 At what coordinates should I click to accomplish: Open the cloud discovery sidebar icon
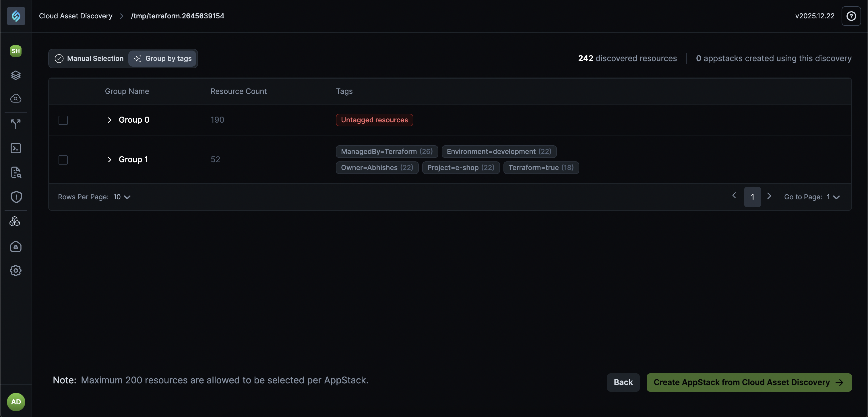click(16, 99)
